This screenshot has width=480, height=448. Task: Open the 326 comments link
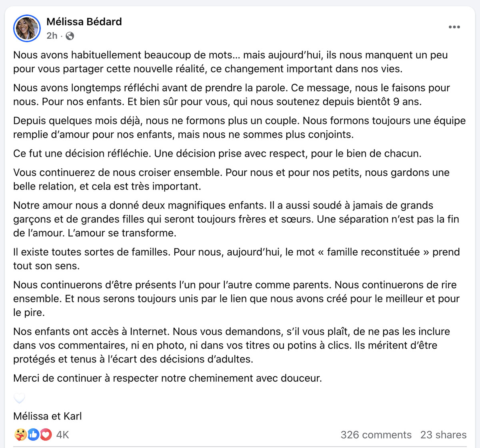(x=376, y=435)
